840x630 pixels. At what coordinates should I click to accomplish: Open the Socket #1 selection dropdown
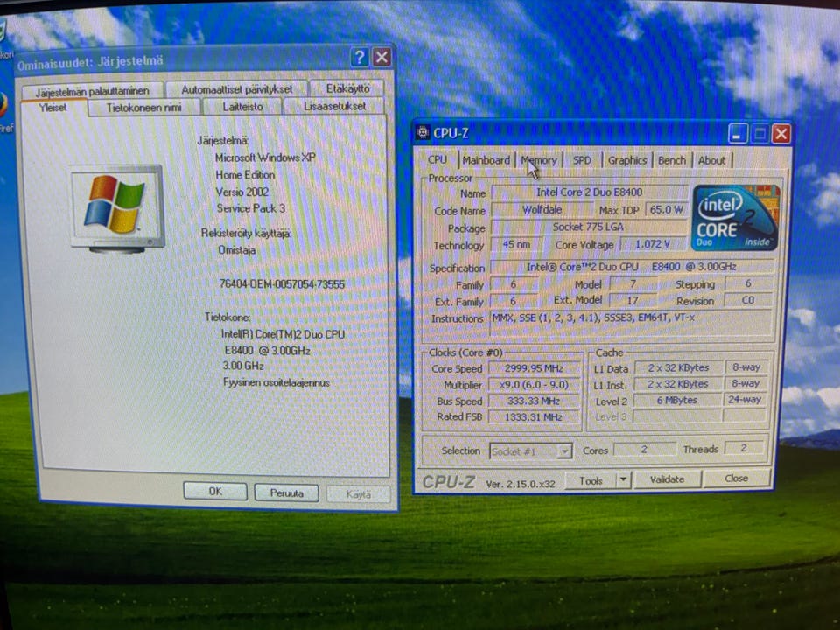[x=531, y=451]
